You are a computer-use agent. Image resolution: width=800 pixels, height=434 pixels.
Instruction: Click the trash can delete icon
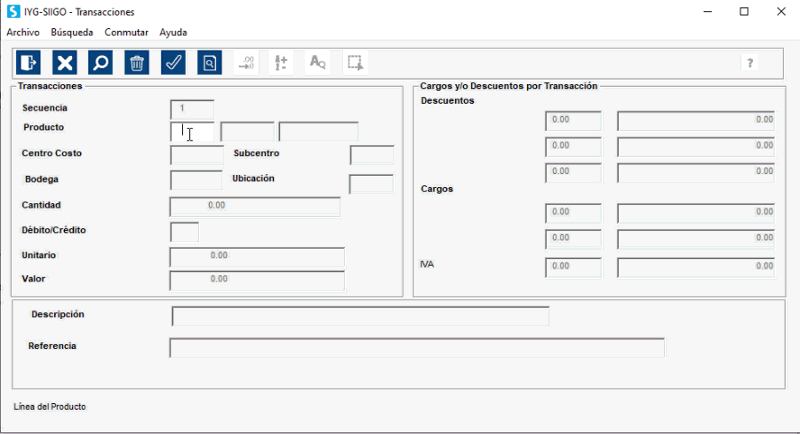pyautogui.click(x=137, y=63)
